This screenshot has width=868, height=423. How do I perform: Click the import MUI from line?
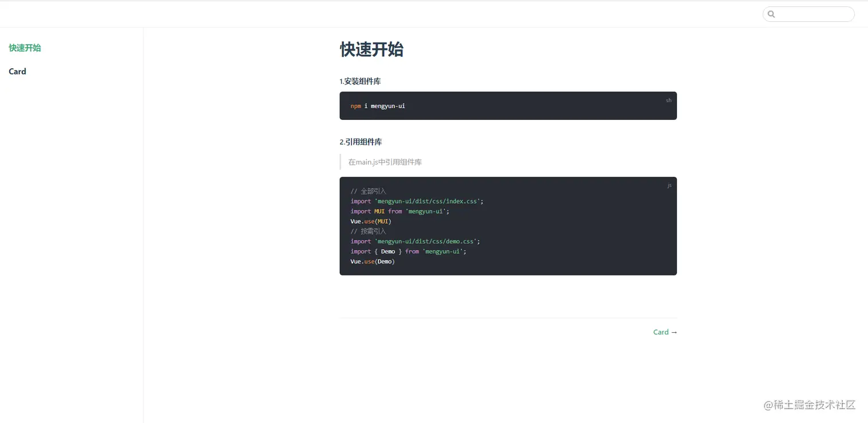[x=400, y=211]
